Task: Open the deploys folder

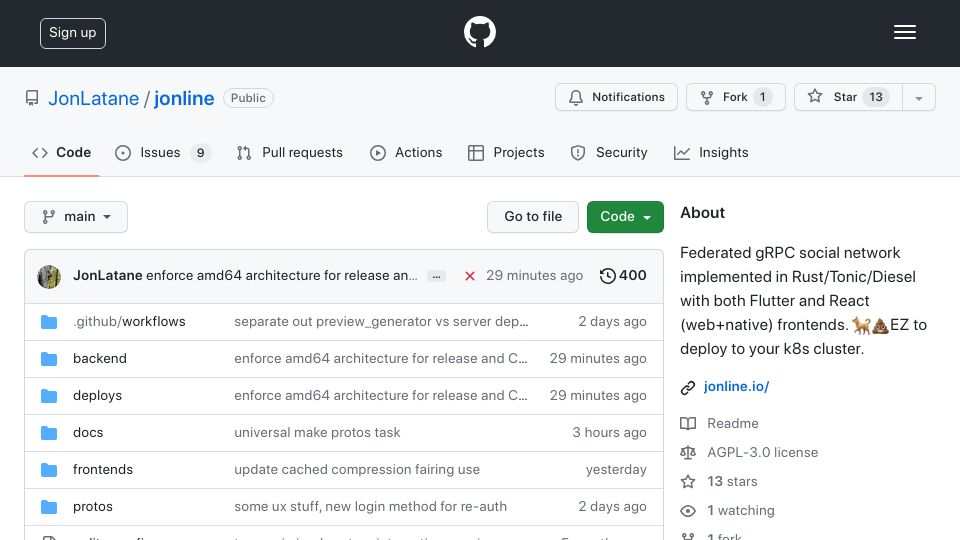Action: coord(97,396)
